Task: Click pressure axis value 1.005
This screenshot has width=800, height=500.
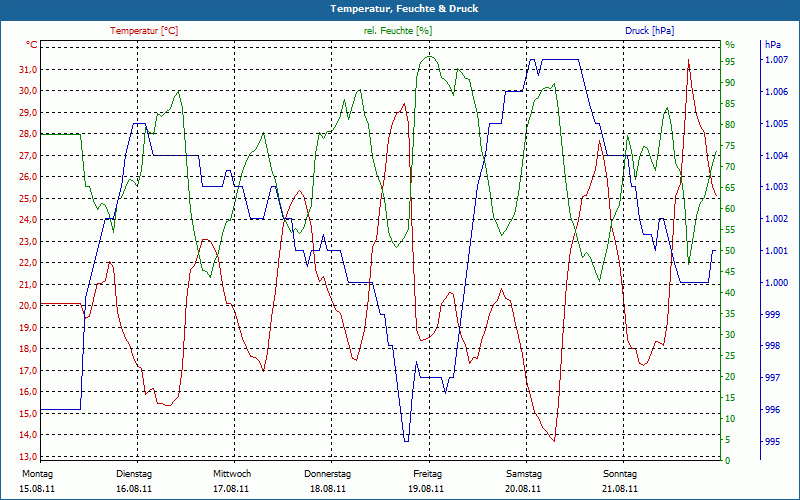Action: (x=777, y=123)
